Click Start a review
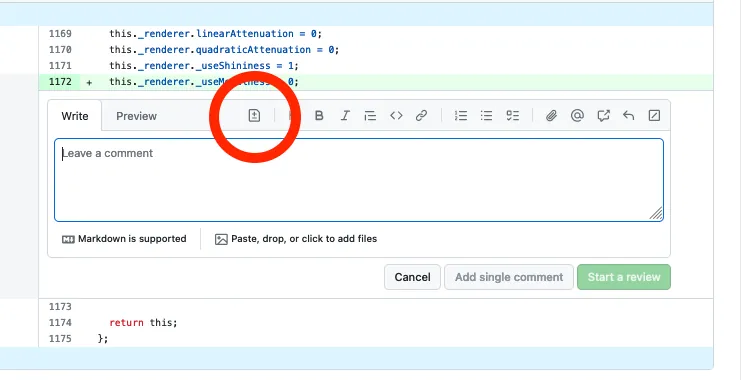Image resolution: width=741 pixels, height=380 pixels. 624,277
